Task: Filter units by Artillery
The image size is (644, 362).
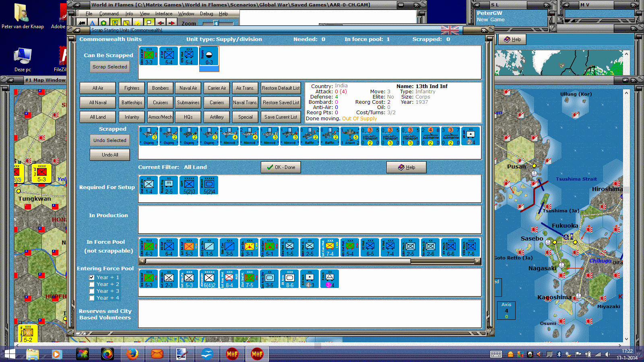Action: (x=217, y=117)
